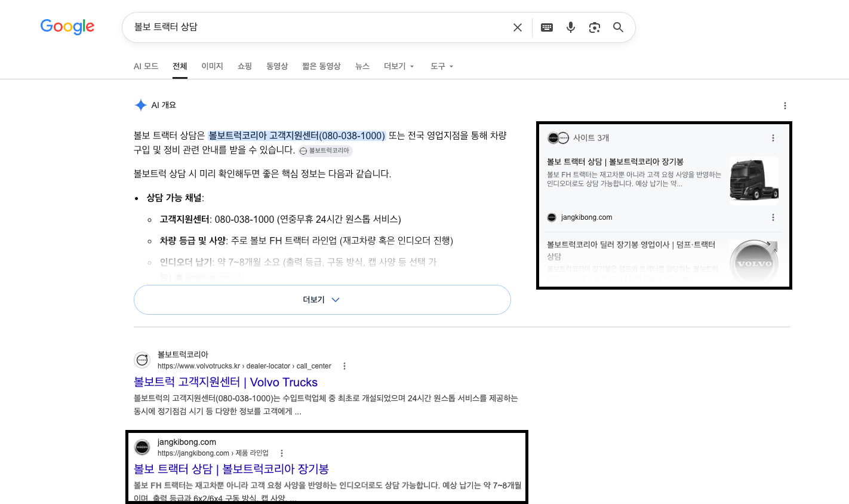This screenshot has width=849, height=504.
Task: Click highlighted 볼보트럭코리아 고객지원센터(080-038-1000) text
Action: coord(297,136)
